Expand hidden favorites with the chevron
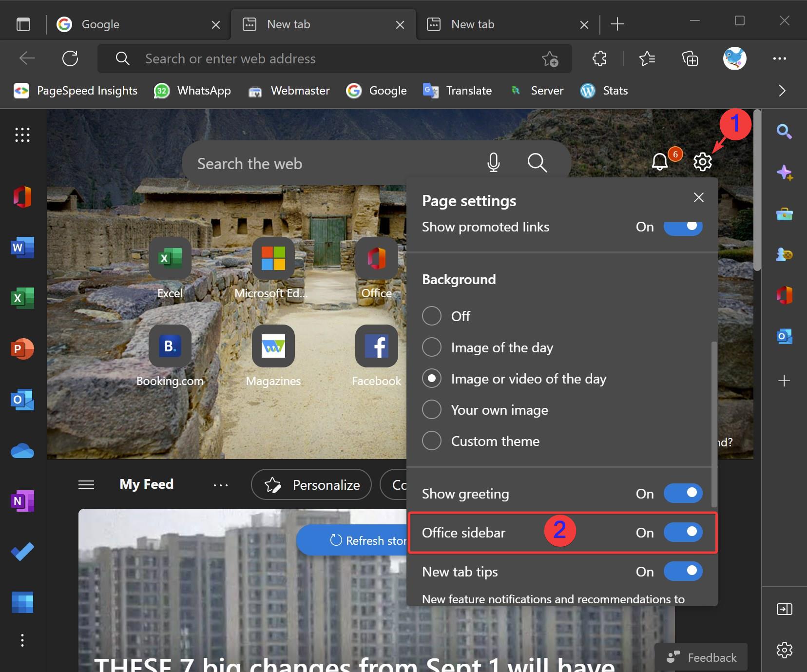807x672 pixels. click(x=782, y=91)
